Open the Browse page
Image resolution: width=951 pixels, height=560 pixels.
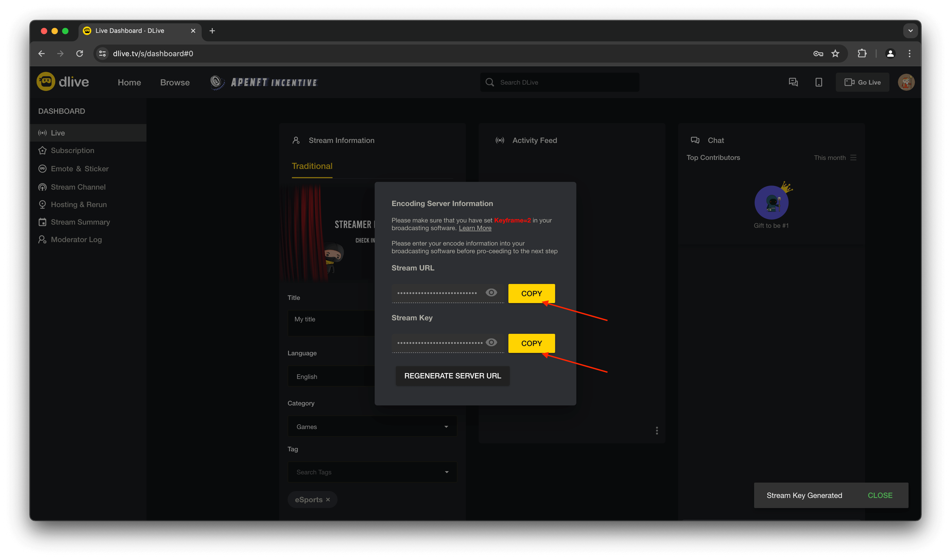[x=174, y=82]
